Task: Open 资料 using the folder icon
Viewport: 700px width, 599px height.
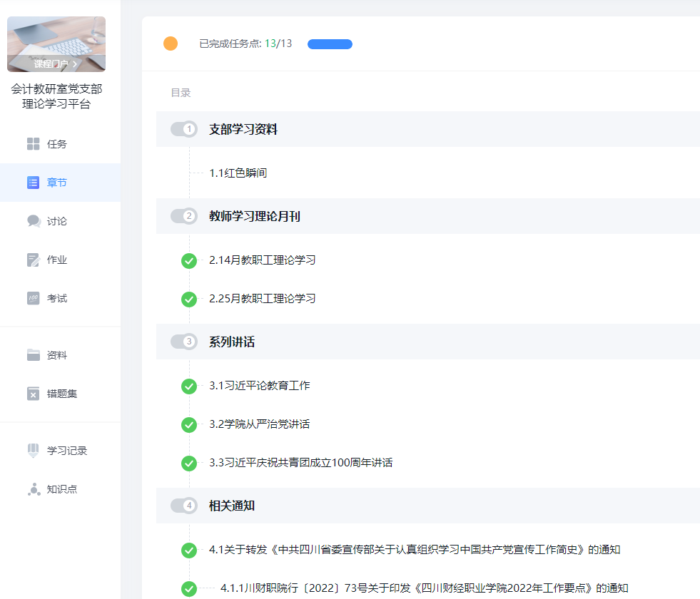Action: point(34,355)
